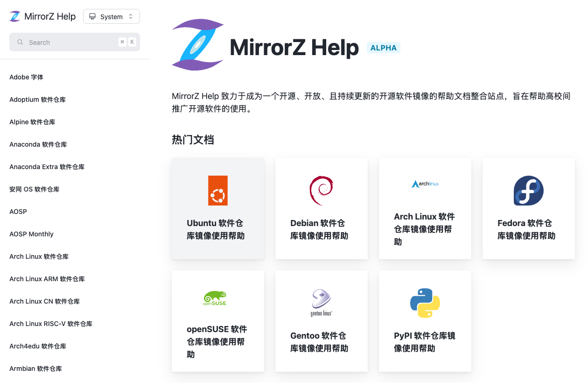Focus the Search input field
Viewport: 588px width, 383px height.
75,42
